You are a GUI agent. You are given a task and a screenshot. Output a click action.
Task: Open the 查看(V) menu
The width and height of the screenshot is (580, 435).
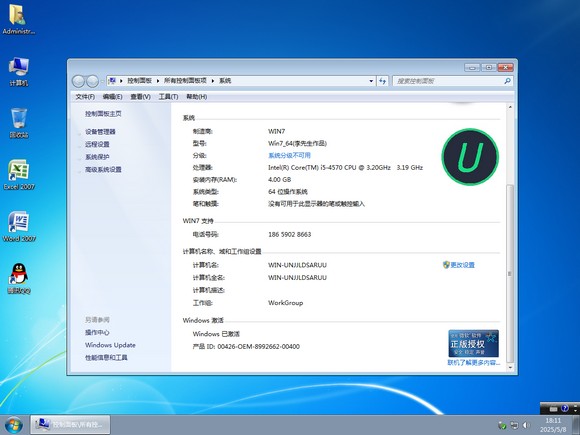[x=140, y=97]
